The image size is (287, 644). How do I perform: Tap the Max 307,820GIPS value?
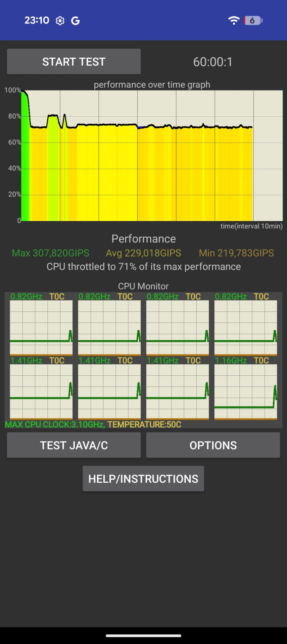click(50, 253)
